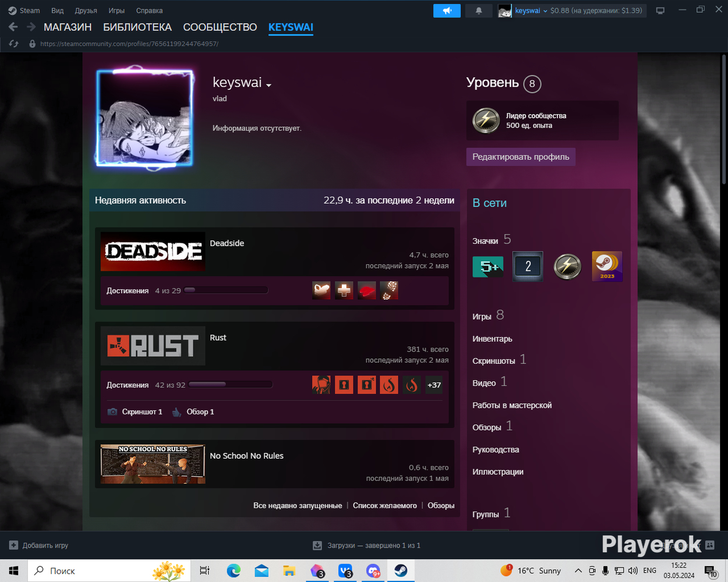This screenshot has height=582, width=728.
Task: Open Microsoft Edge on the taskbar
Action: point(234,570)
